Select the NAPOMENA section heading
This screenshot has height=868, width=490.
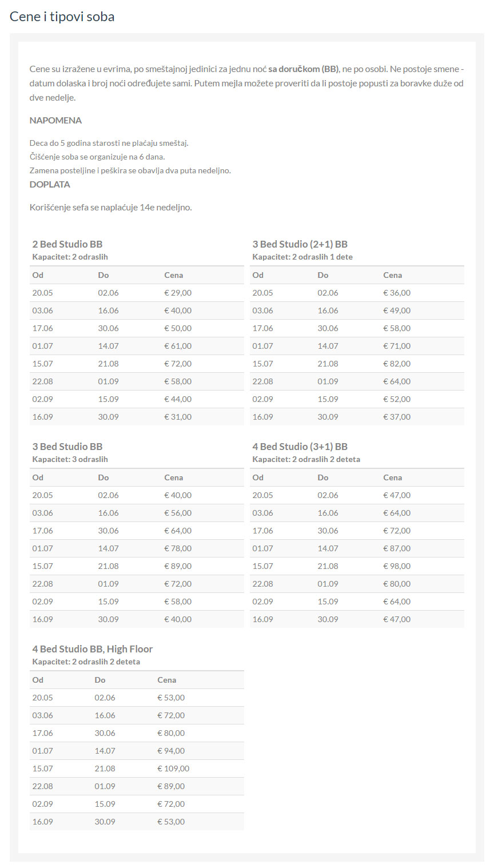click(55, 120)
